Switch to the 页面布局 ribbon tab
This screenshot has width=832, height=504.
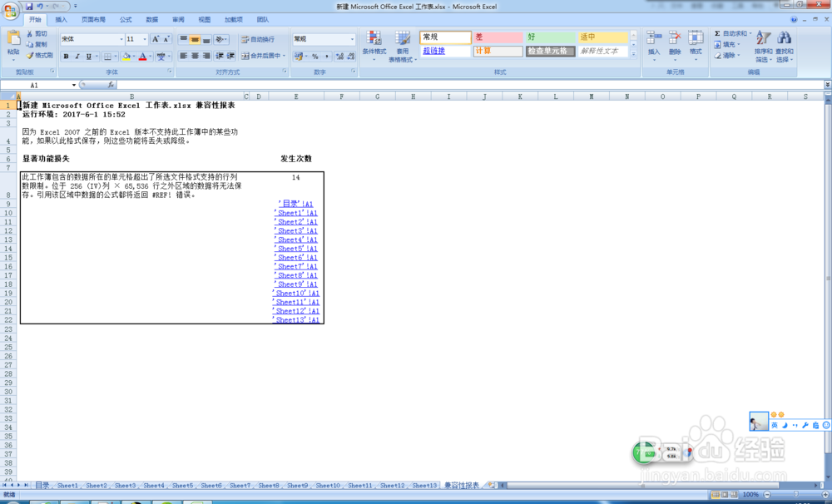coord(93,20)
